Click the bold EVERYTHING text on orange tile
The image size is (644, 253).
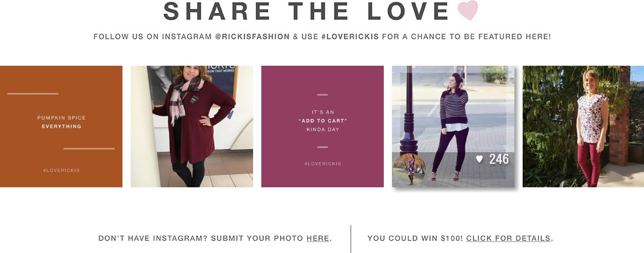[61, 127]
